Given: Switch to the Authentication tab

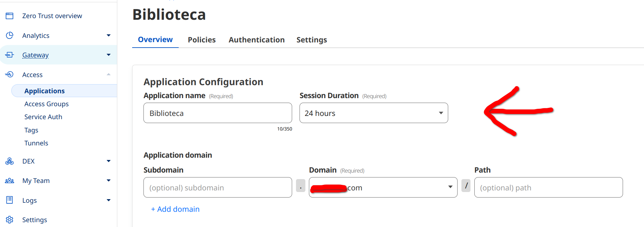Looking at the screenshot, I should point(257,40).
